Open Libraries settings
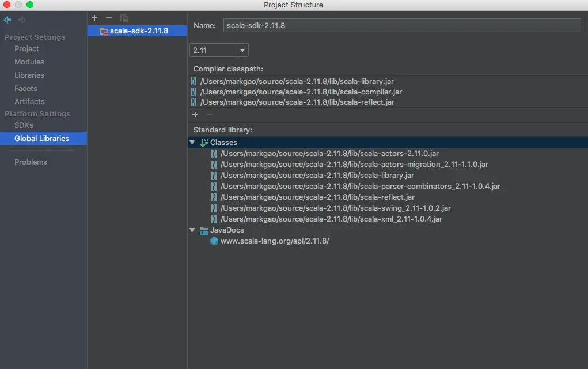The image size is (588, 369). tap(29, 75)
